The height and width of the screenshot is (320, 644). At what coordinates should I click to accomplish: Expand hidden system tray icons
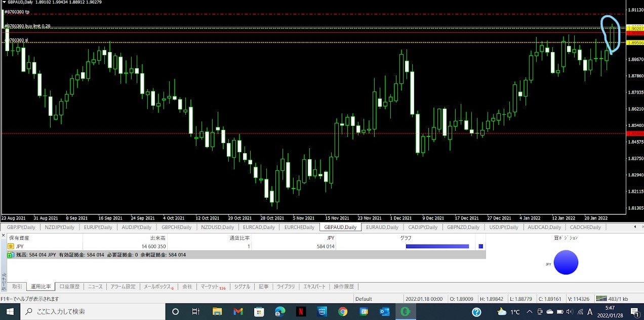[529, 311]
